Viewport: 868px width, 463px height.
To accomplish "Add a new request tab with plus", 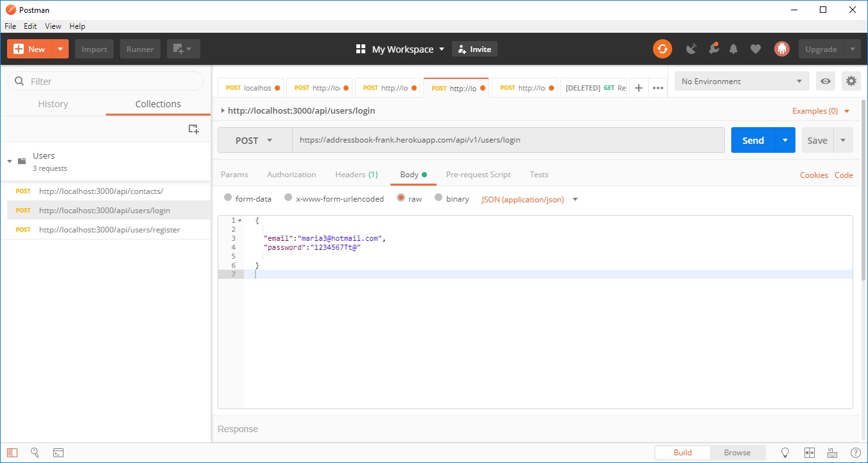I will coord(638,88).
